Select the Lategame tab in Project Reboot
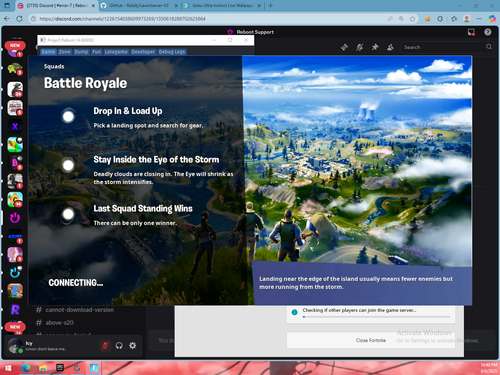 116,52
